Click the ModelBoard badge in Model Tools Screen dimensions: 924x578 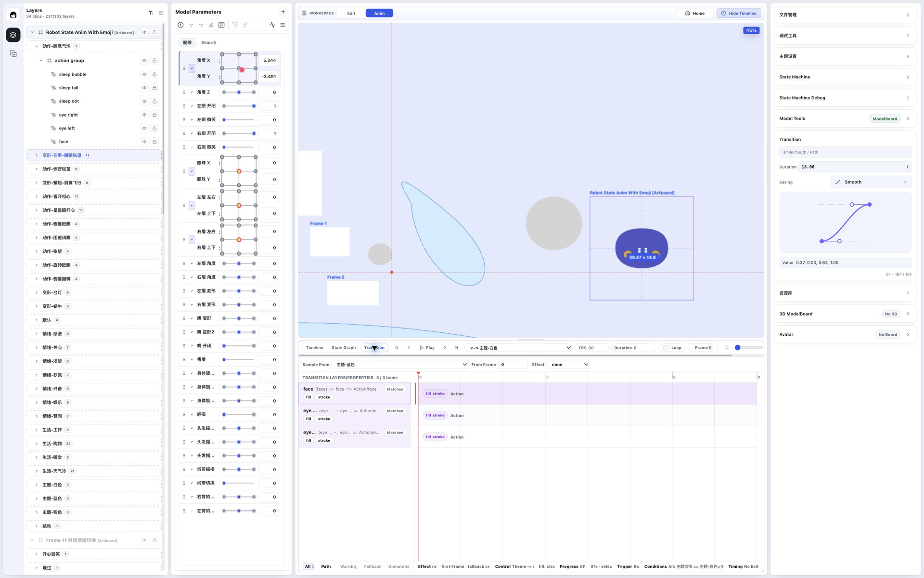tap(885, 119)
